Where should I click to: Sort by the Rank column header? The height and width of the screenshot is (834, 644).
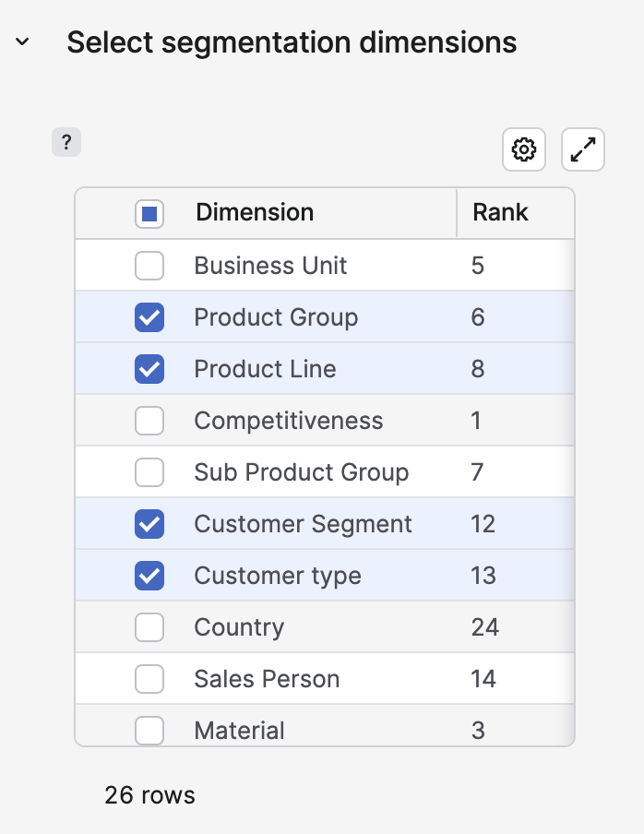pyautogui.click(x=500, y=212)
